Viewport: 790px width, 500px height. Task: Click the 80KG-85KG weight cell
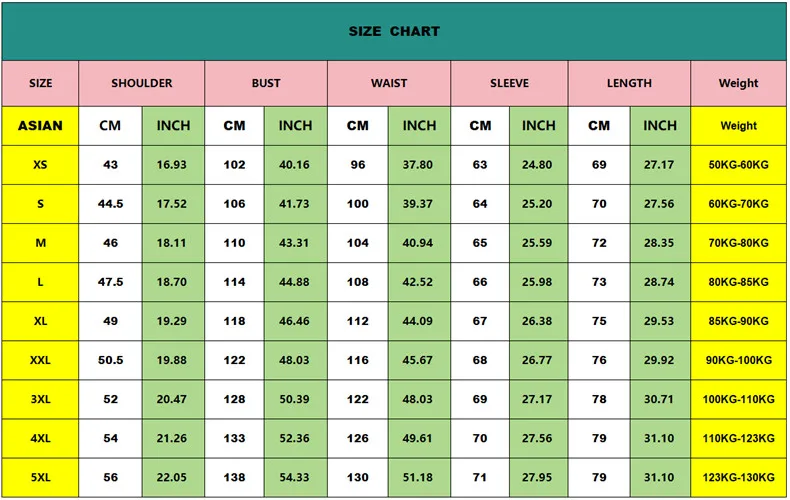[x=739, y=282]
